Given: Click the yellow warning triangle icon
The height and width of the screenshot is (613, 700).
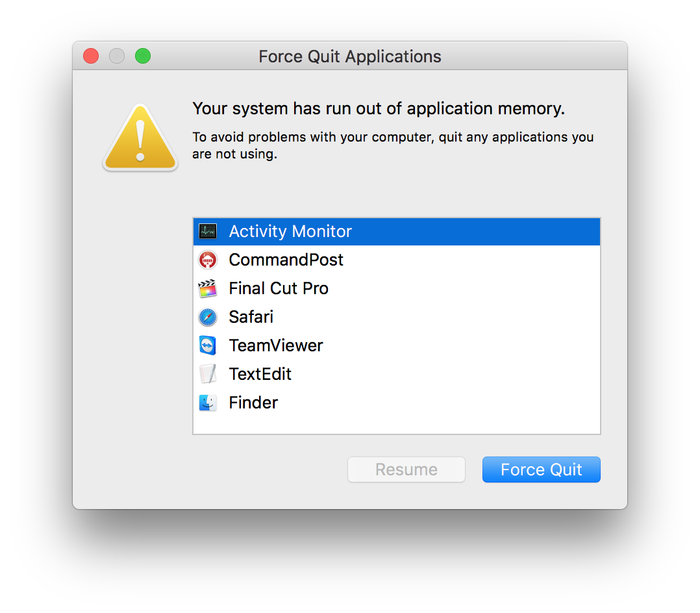Looking at the screenshot, I should [140, 138].
